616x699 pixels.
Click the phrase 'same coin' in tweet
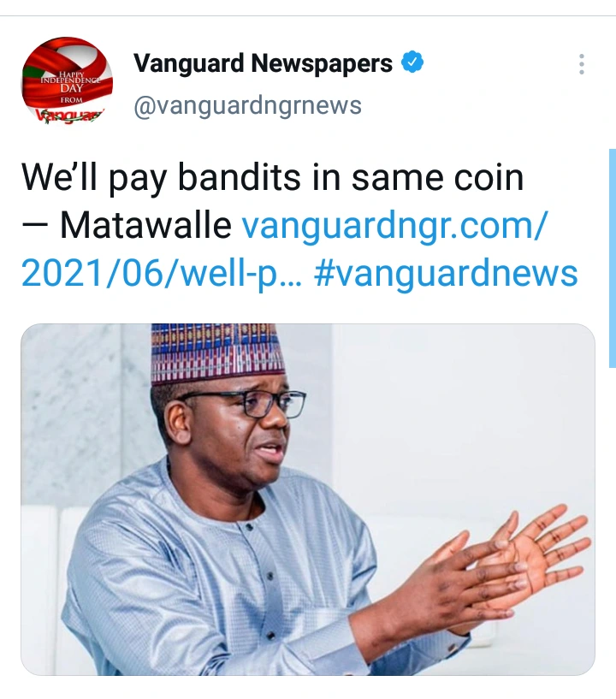pos(438,178)
